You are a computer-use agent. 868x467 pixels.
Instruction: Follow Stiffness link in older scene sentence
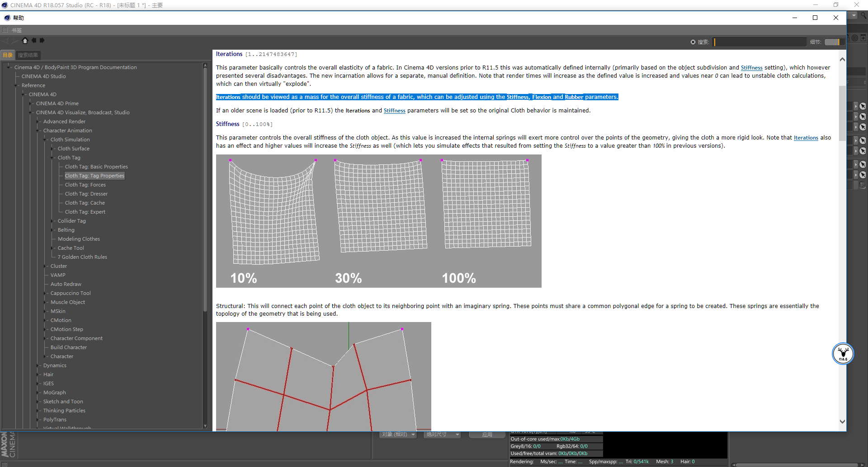pos(394,111)
